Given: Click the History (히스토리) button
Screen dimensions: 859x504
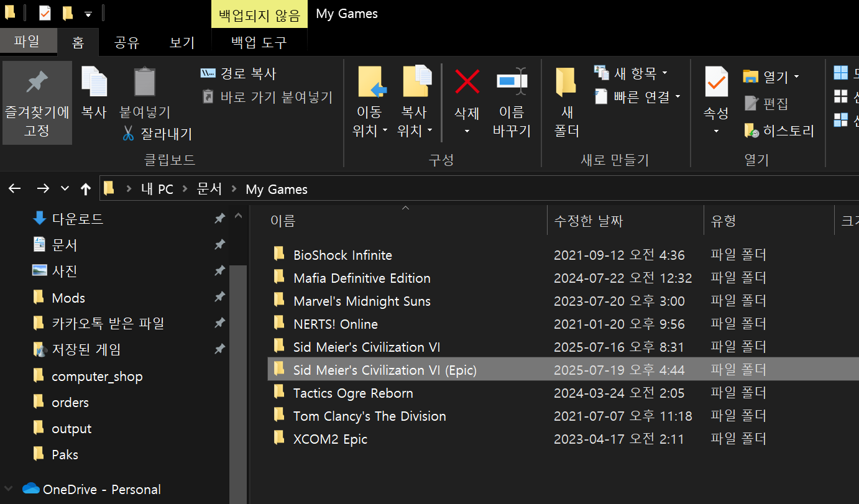Looking at the screenshot, I should tap(779, 131).
